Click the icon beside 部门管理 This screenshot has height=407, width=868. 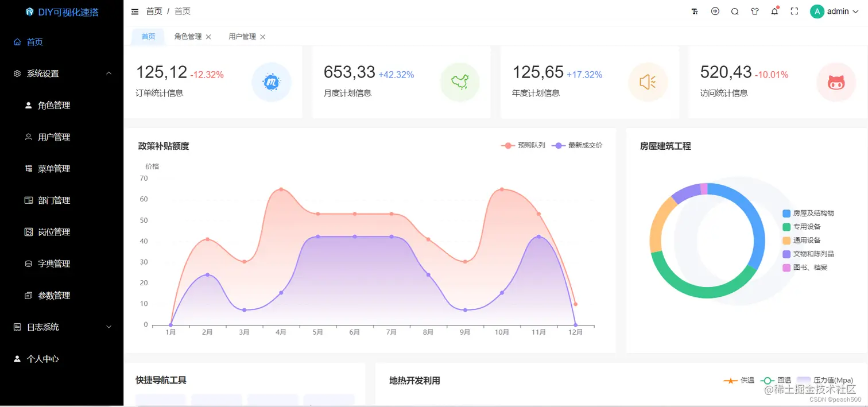29,200
